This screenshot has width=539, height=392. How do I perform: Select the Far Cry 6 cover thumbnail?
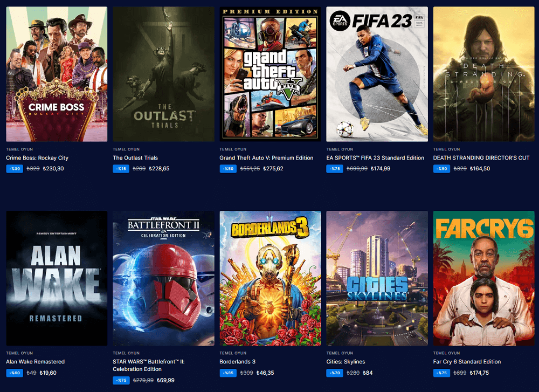point(483,278)
